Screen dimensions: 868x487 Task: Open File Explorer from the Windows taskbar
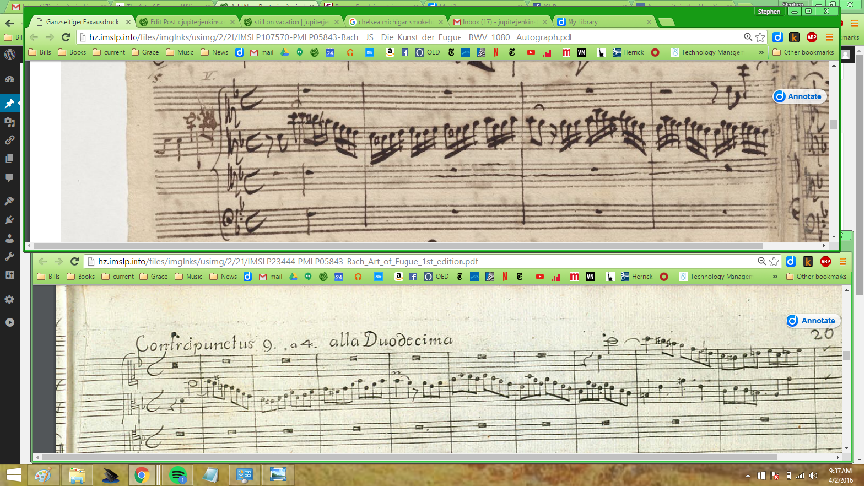pos(77,475)
